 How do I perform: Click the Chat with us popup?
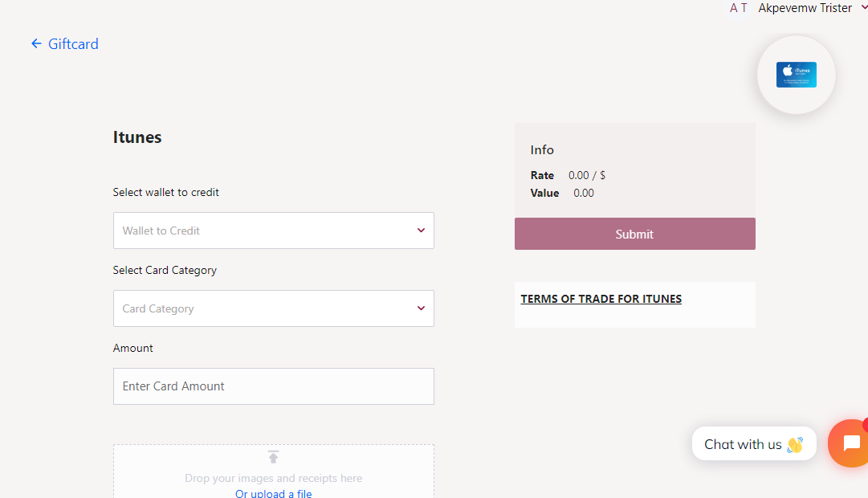(754, 443)
